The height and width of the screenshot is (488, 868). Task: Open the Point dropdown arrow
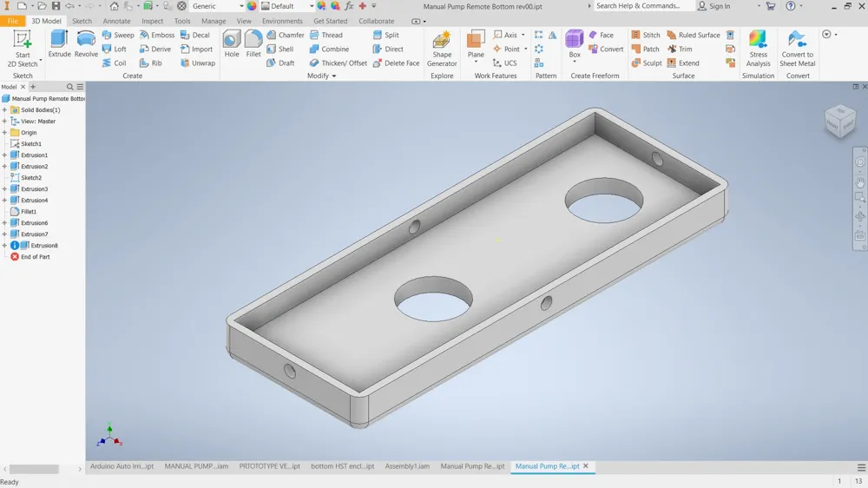coord(526,49)
